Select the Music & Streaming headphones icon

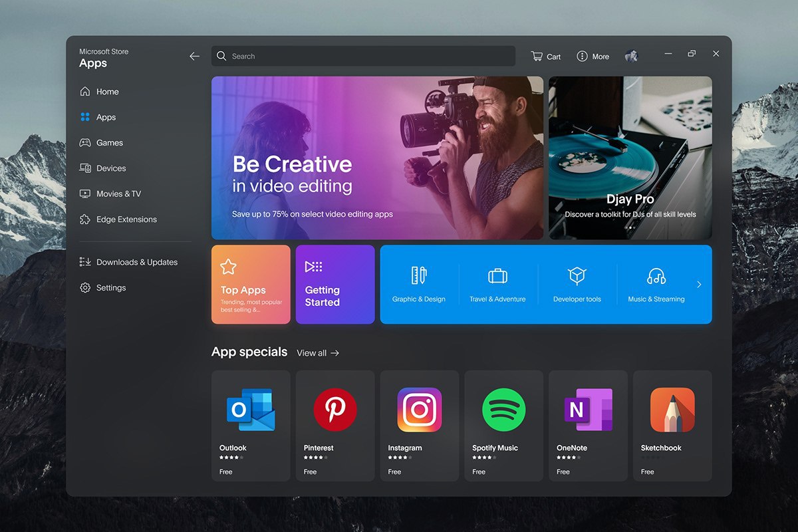click(x=656, y=276)
